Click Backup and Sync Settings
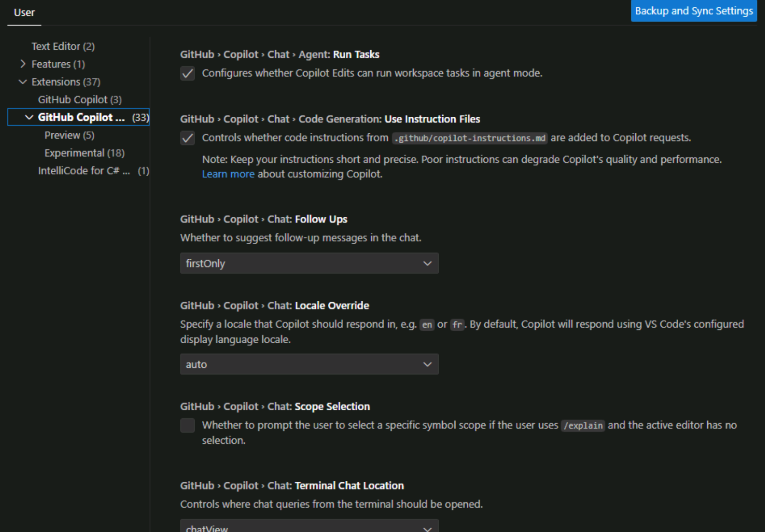Viewport: 765px width, 532px height. click(x=693, y=11)
